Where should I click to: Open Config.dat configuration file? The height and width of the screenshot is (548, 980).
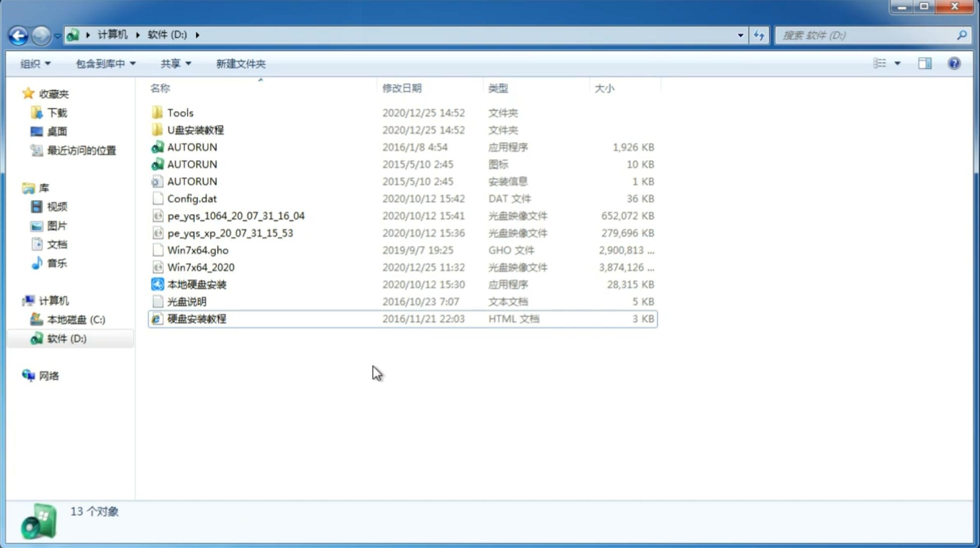[x=192, y=198]
